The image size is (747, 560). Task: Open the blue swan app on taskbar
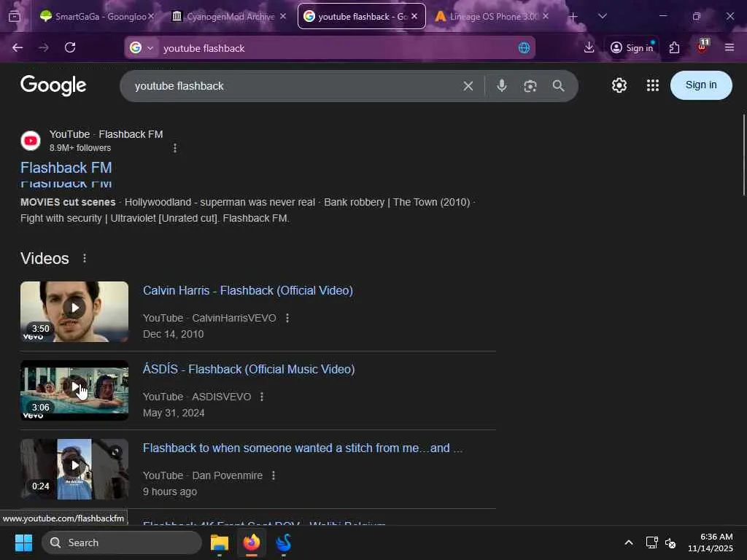[x=284, y=542]
